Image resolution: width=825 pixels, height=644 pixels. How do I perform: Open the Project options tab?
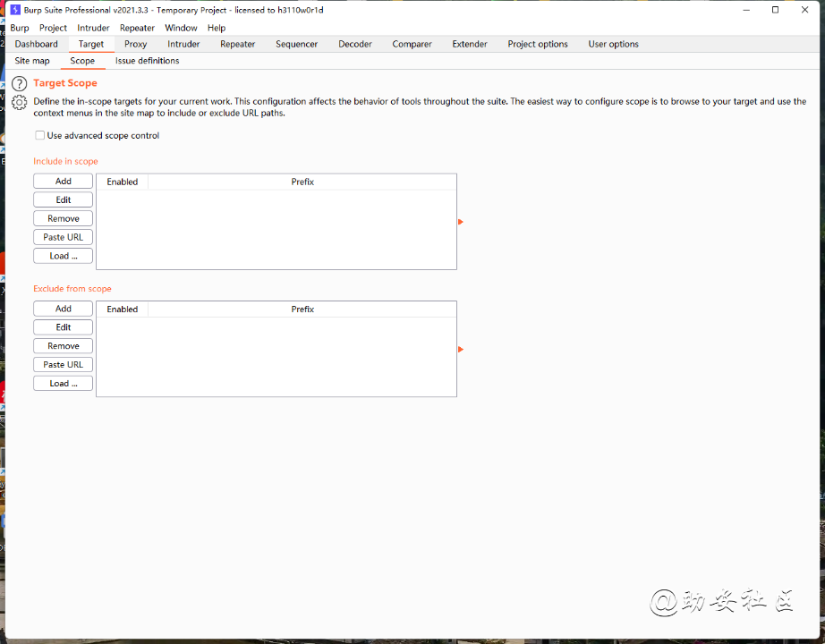point(538,44)
